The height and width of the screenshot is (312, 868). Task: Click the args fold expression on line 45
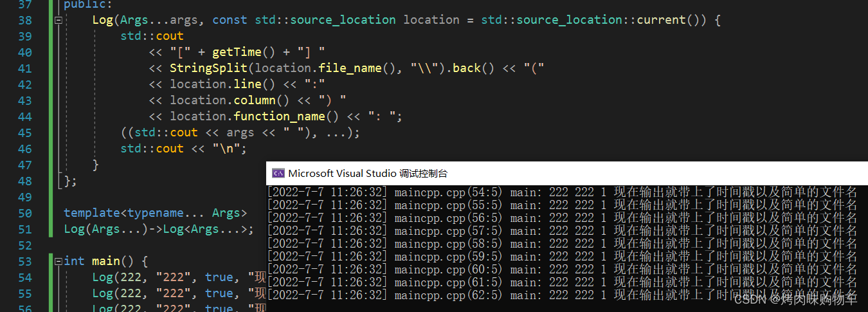coord(240,133)
